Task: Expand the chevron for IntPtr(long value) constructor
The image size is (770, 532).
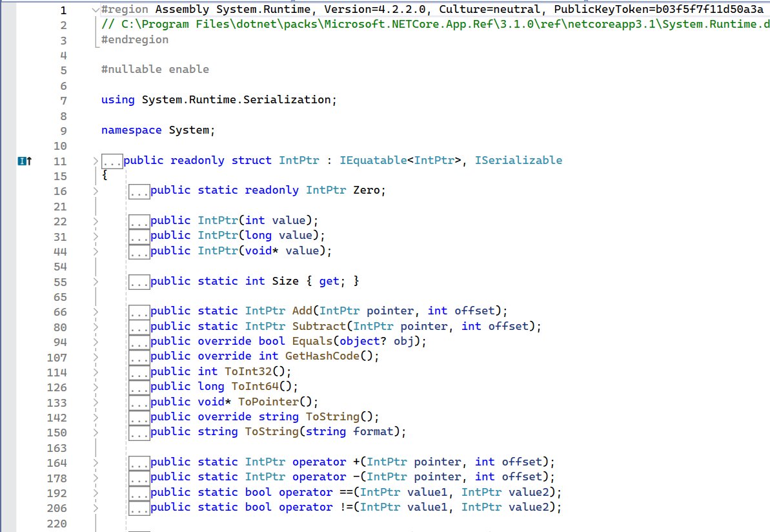Action: (x=96, y=236)
